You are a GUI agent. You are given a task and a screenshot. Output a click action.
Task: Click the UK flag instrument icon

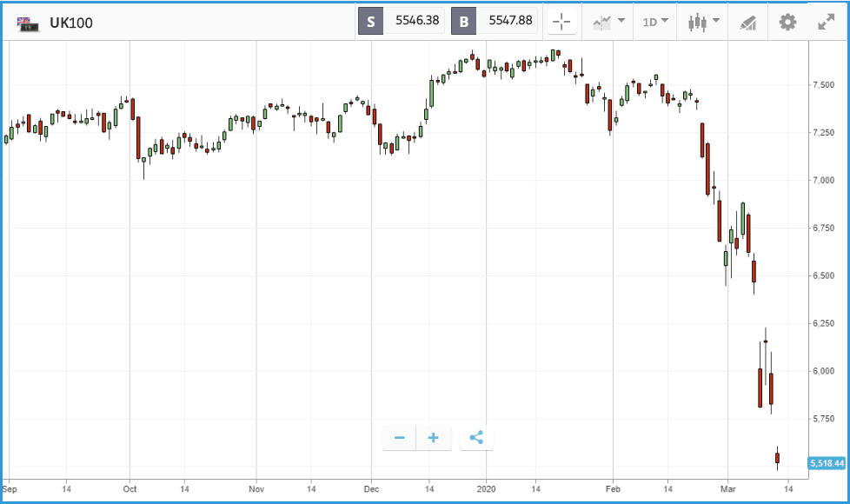click(27, 23)
